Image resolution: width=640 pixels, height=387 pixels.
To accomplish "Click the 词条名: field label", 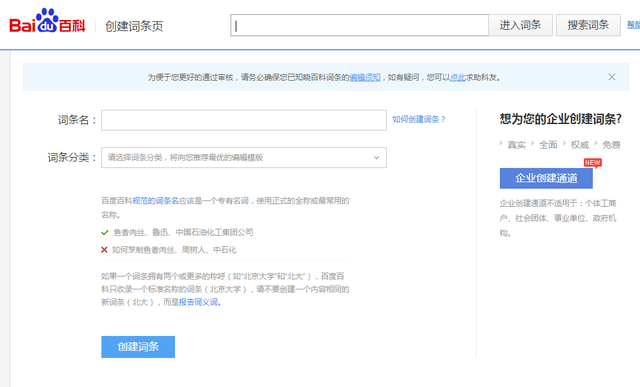I will coord(77,120).
